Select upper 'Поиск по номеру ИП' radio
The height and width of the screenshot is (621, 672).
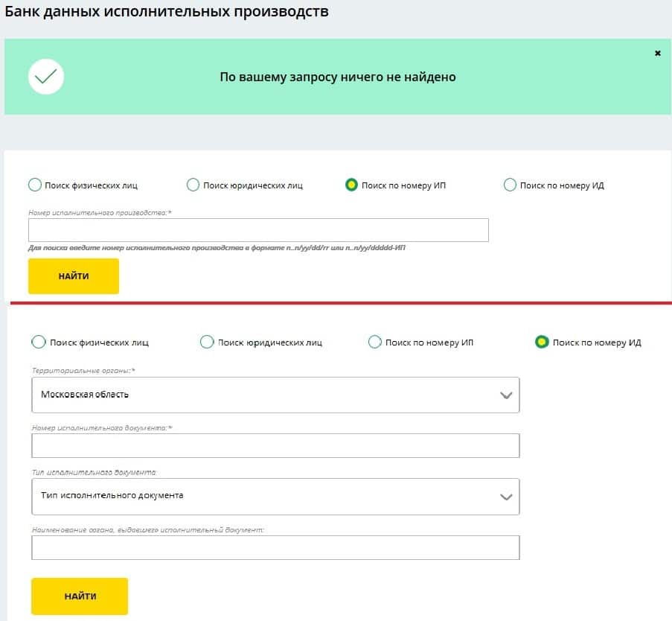pos(351,185)
